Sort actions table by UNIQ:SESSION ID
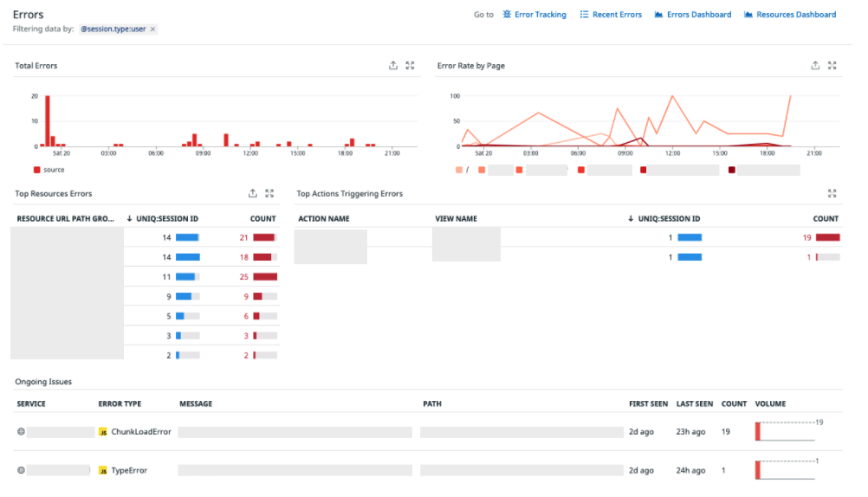Viewport: 868px width, 497px height. click(664, 218)
